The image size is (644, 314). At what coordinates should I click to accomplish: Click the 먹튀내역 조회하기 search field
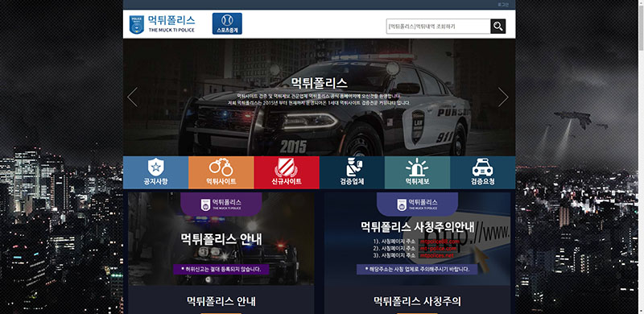(438, 27)
